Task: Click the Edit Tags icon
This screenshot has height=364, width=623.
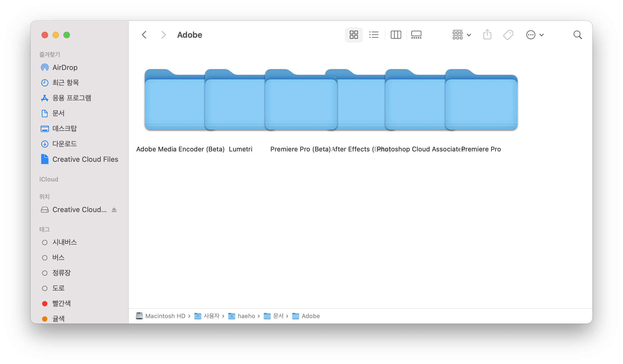Action: tap(508, 35)
